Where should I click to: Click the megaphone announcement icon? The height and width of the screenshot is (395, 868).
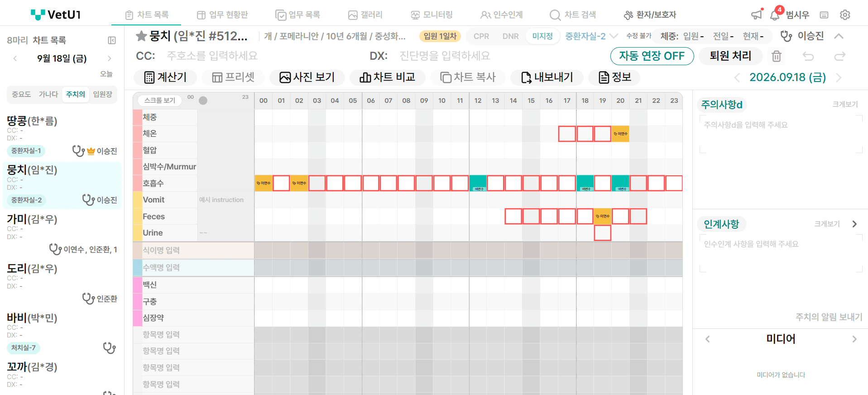(756, 15)
